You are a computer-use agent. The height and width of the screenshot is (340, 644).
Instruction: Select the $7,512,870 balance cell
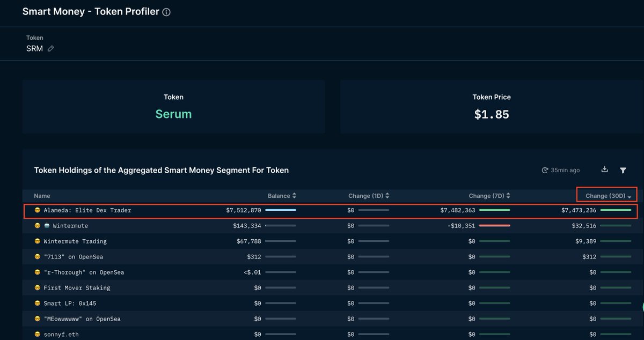[x=244, y=211]
